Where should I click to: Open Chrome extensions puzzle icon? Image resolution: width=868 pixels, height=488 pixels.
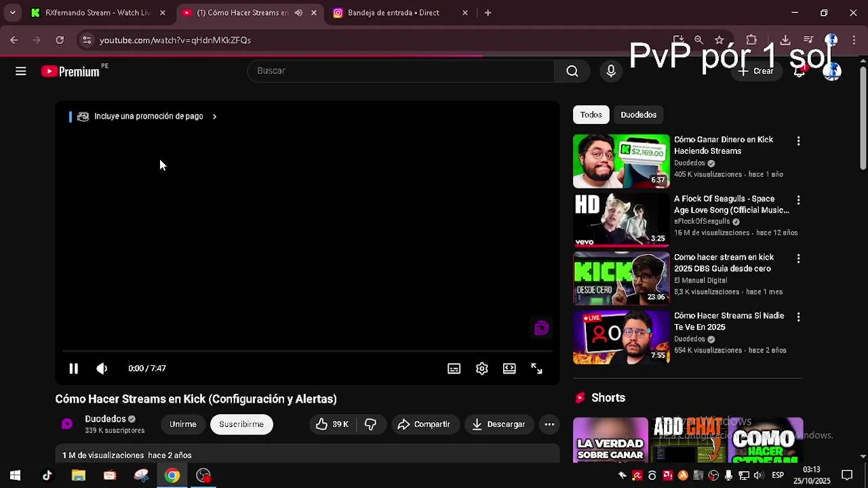[751, 40]
